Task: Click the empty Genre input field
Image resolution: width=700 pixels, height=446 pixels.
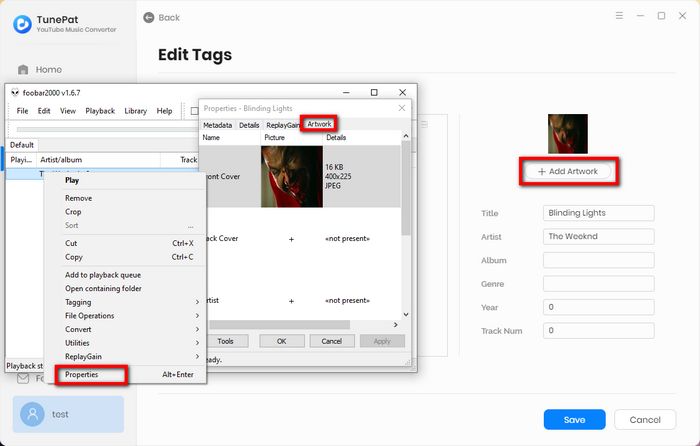Action: point(598,283)
